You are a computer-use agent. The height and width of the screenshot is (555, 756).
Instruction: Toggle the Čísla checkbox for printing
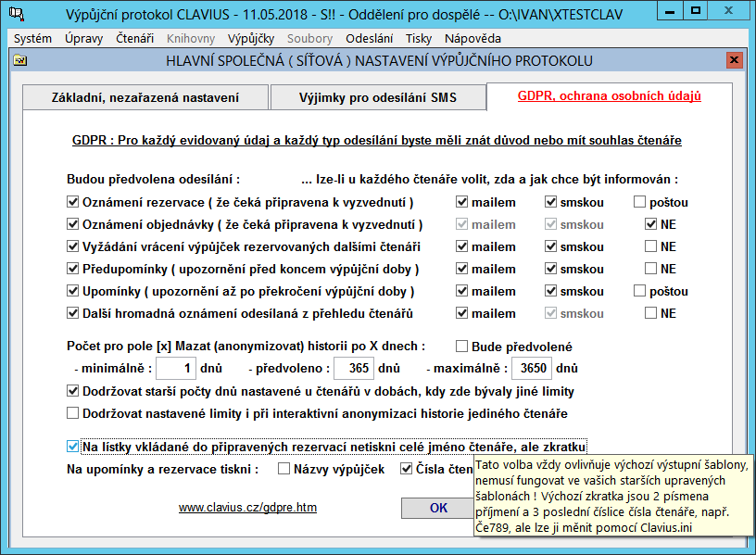click(x=407, y=469)
